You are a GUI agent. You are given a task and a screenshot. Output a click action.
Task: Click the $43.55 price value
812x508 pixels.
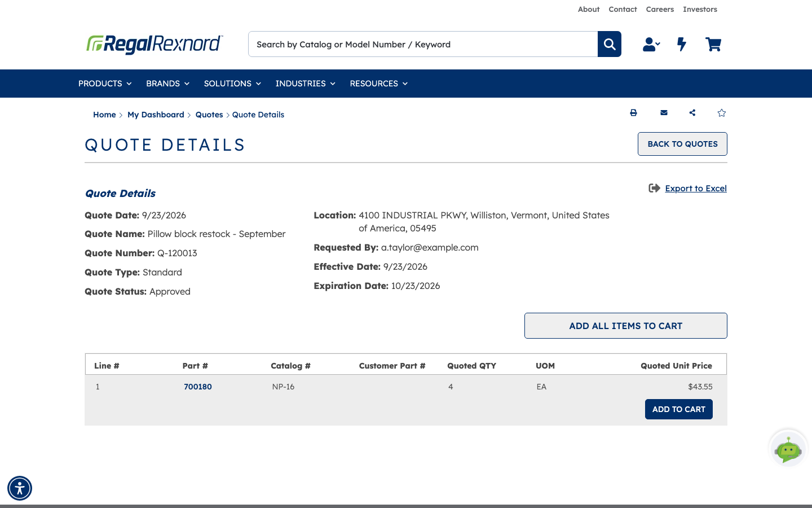pyautogui.click(x=700, y=387)
